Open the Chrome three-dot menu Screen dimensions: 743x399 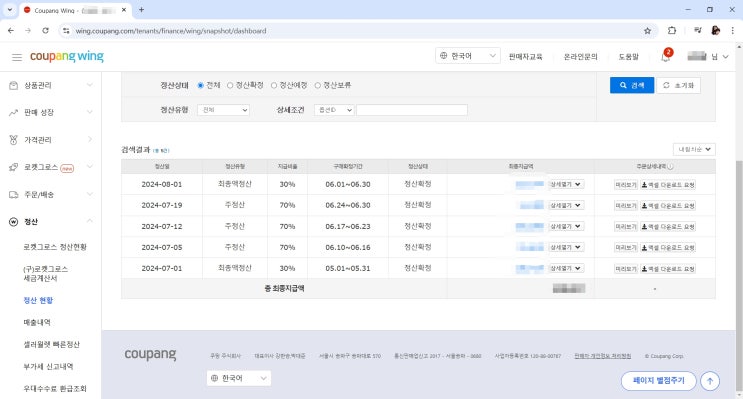pyautogui.click(x=733, y=30)
